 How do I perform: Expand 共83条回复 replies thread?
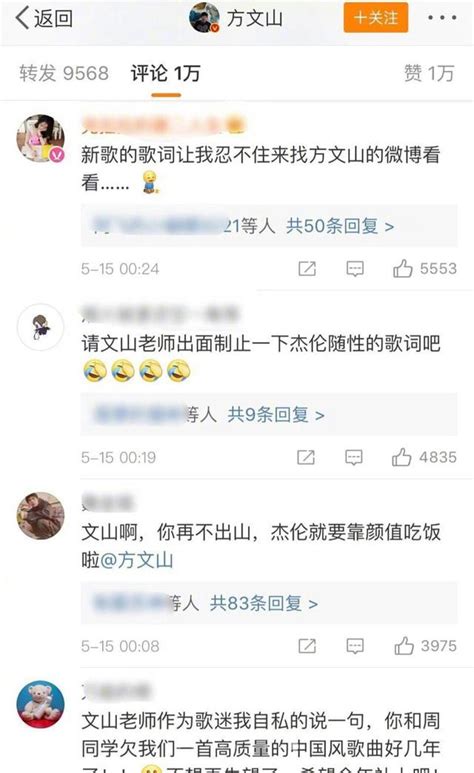tap(264, 603)
